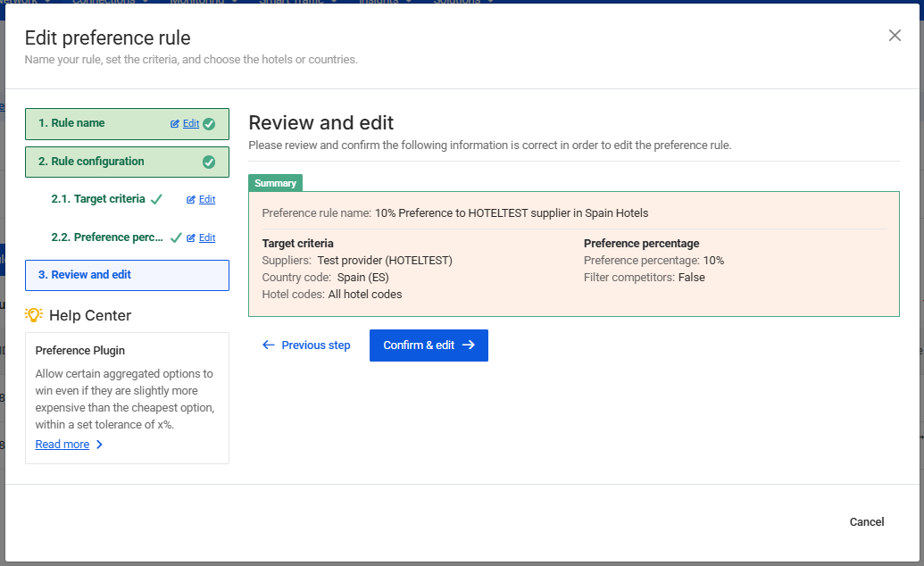Click the Help Center lightbulb icon

point(34,315)
